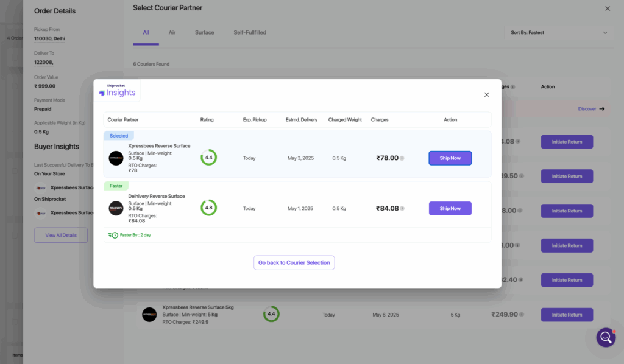Open the Self-Fulfilled tab
Viewport: 624px width, 364px height.
click(x=250, y=33)
